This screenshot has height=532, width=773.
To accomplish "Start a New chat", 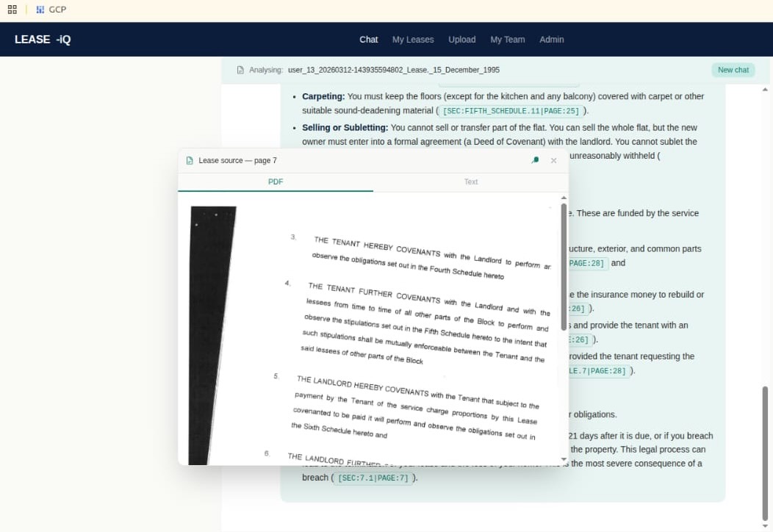I will pos(733,69).
